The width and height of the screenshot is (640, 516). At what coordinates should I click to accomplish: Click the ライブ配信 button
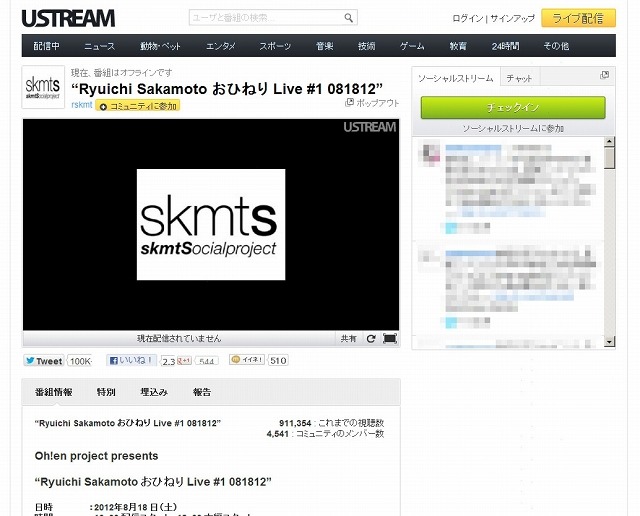click(x=578, y=18)
